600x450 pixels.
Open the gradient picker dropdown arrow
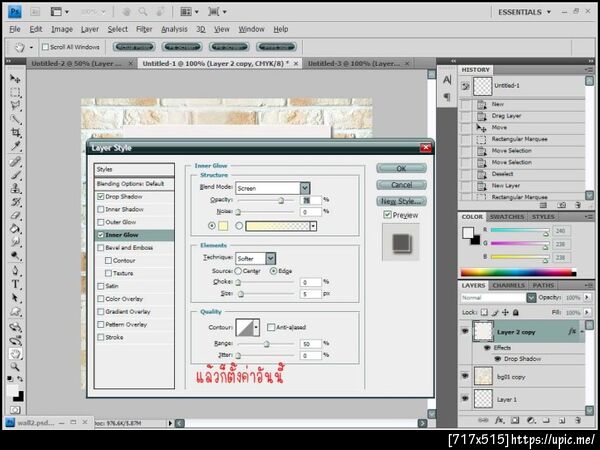coord(313,226)
